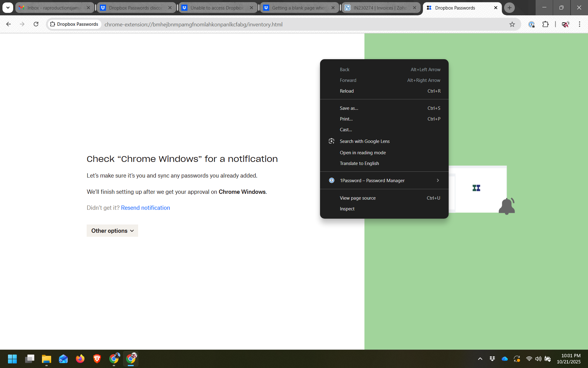Show hidden system tray icons
This screenshot has height=368, width=588.
pos(480,358)
